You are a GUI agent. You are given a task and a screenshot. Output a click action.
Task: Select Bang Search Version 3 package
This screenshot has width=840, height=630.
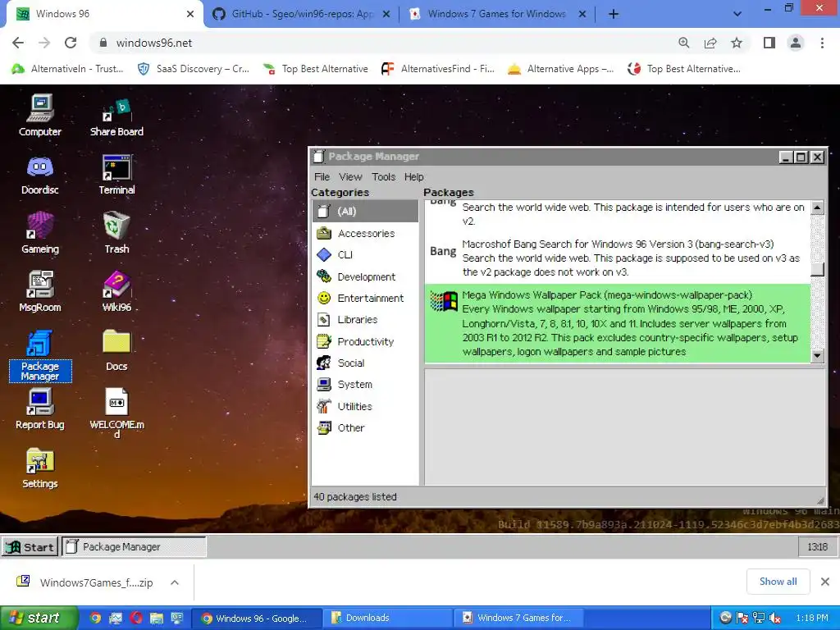tap(618, 258)
